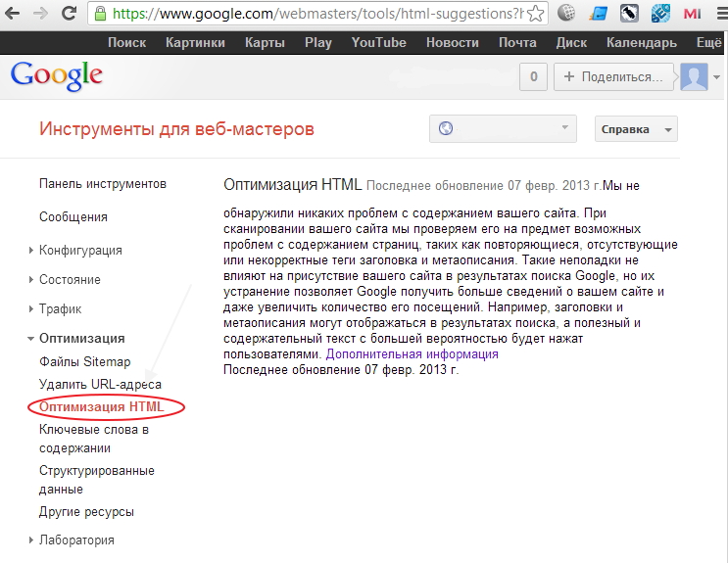Collapse the Оптимизация section

point(30,339)
